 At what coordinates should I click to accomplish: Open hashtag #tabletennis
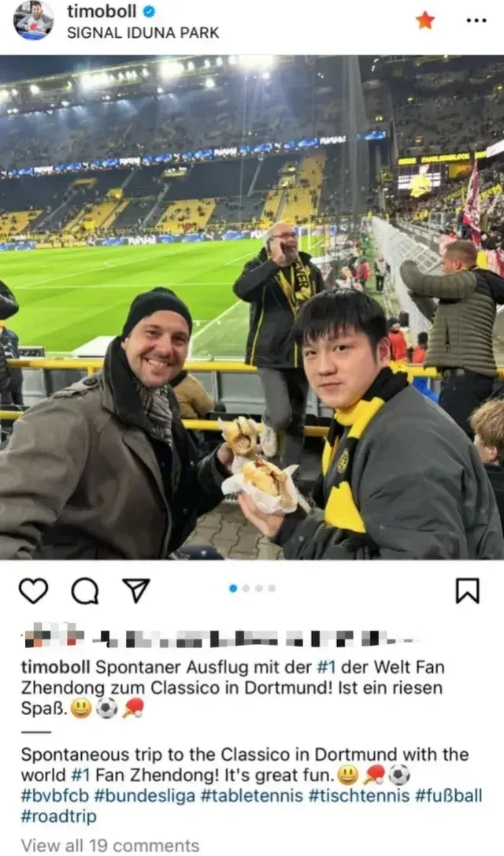coord(251,795)
